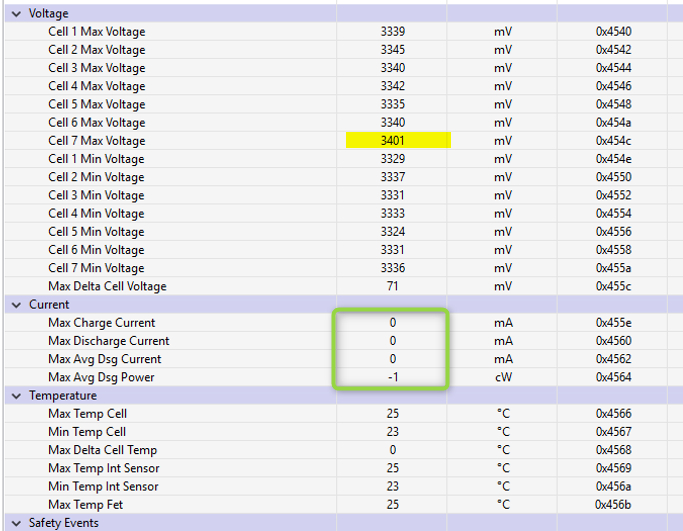
Task: Select the Max Temp Cell label
Action: 87,414
